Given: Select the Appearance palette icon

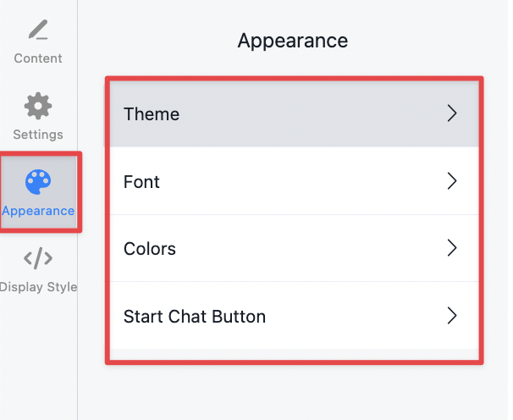Looking at the screenshot, I should (38, 181).
